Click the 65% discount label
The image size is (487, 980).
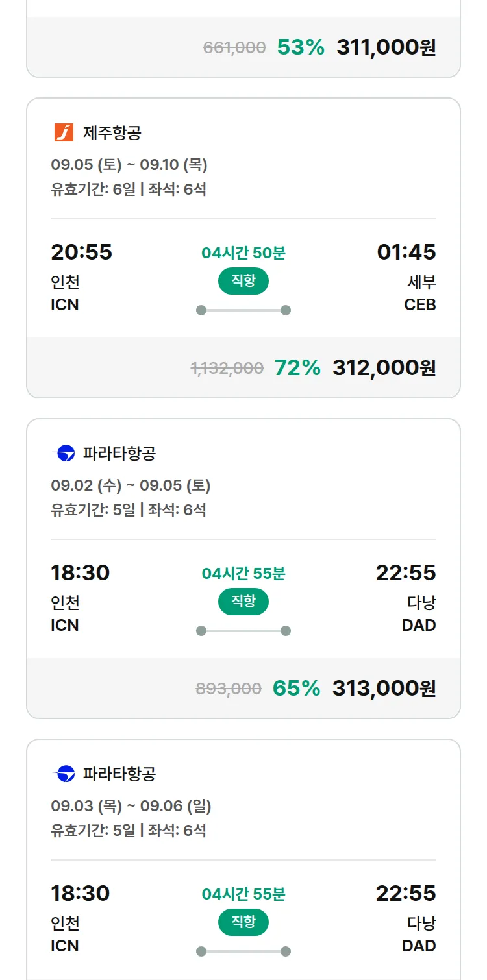(297, 689)
